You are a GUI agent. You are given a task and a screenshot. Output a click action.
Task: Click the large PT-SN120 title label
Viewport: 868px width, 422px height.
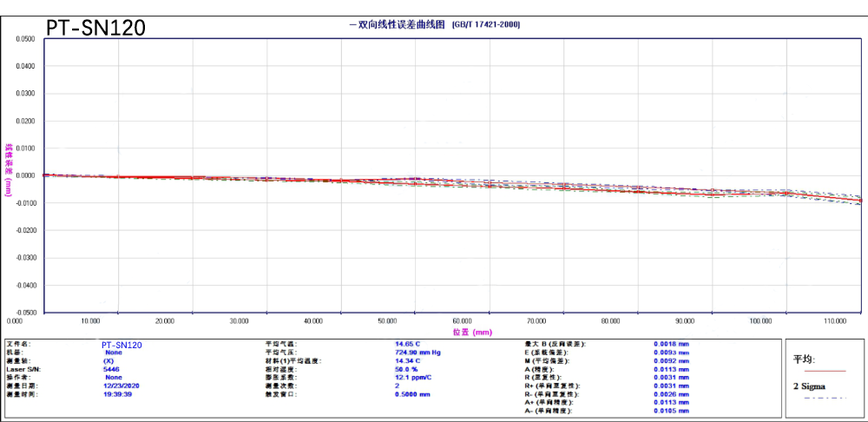pos(95,28)
